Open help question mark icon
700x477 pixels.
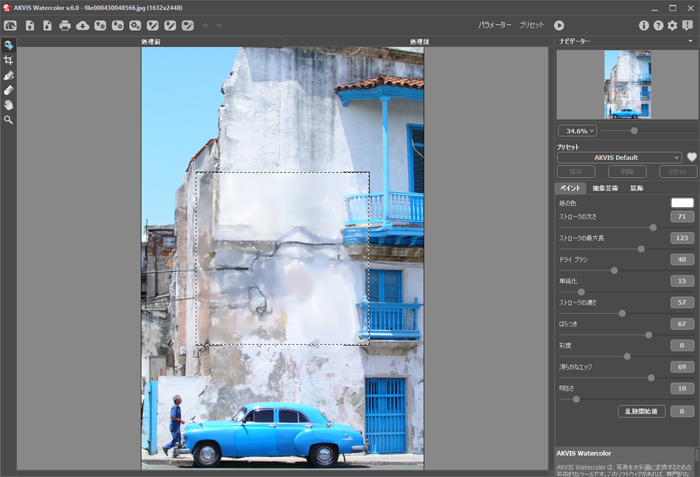click(x=658, y=25)
